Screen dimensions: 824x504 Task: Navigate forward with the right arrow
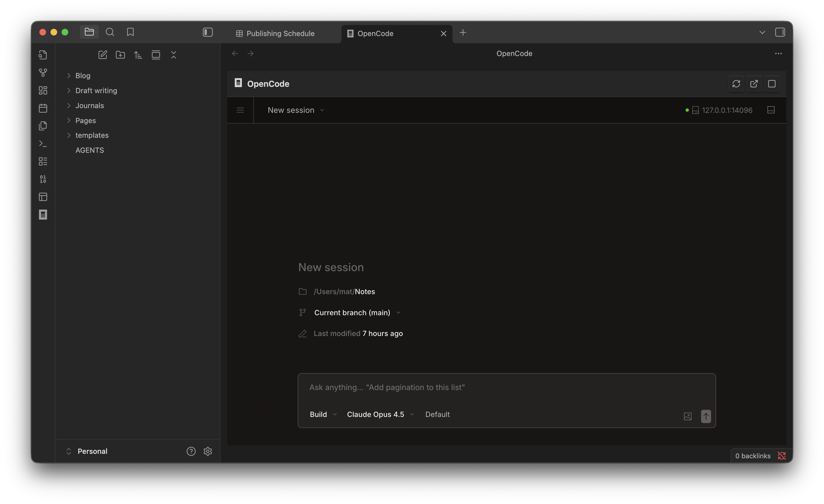tap(251, 54)
